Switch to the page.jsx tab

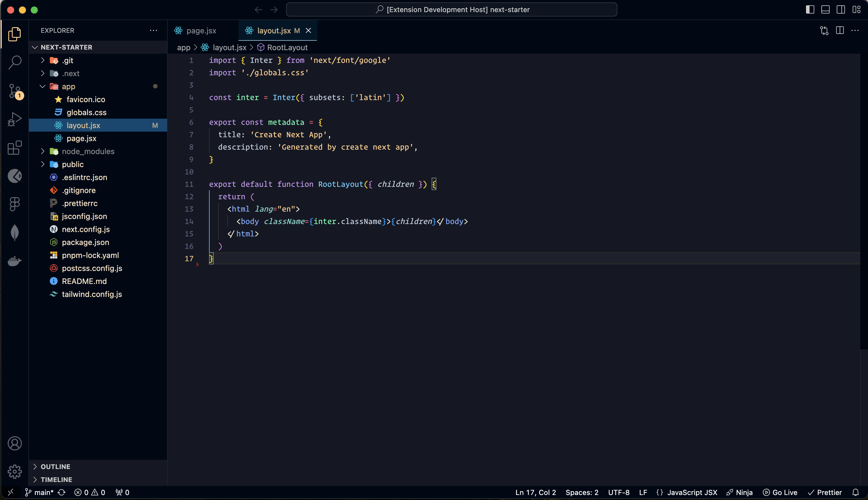[x=201, y=31]
